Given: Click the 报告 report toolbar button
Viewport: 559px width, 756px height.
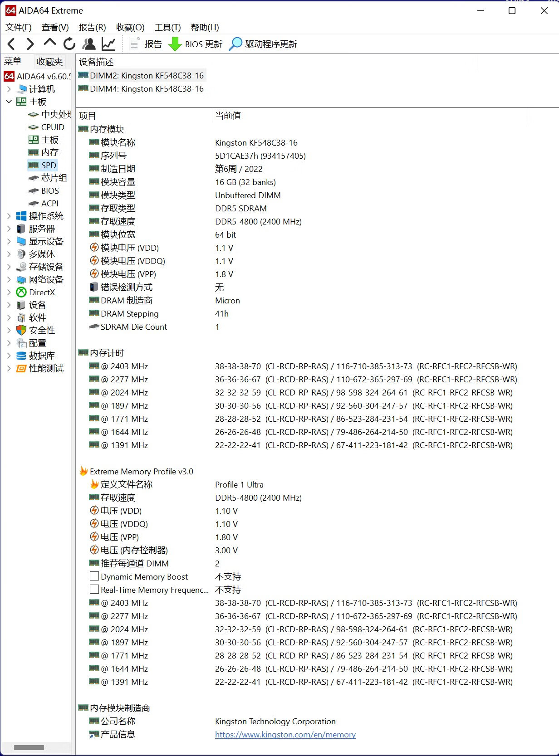Looking at the screenshot, I should click(145, 44).
